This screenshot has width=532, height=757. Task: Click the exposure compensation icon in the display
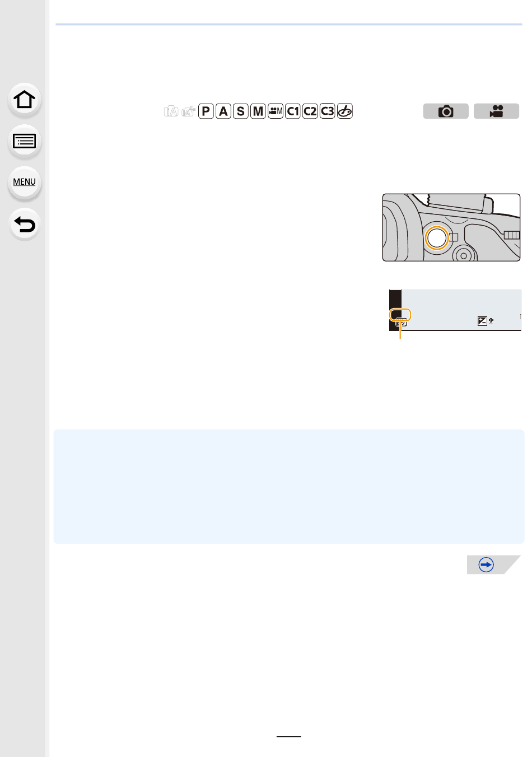[483, 321]
